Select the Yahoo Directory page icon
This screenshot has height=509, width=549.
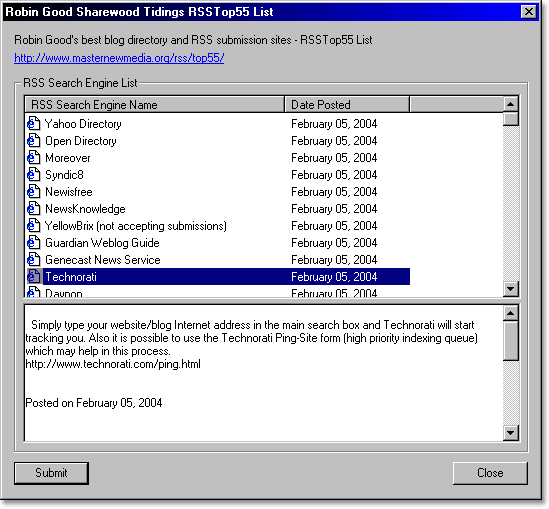(33, 124)
